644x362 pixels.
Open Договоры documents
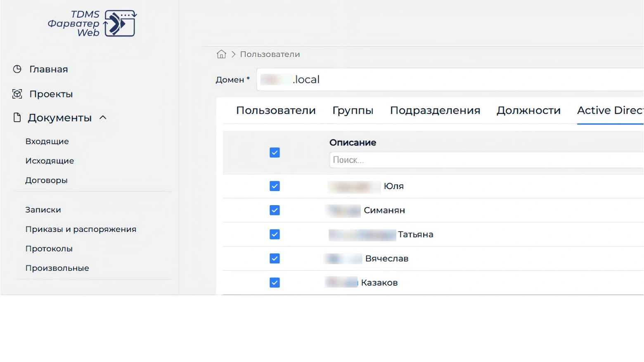[46, 180]
